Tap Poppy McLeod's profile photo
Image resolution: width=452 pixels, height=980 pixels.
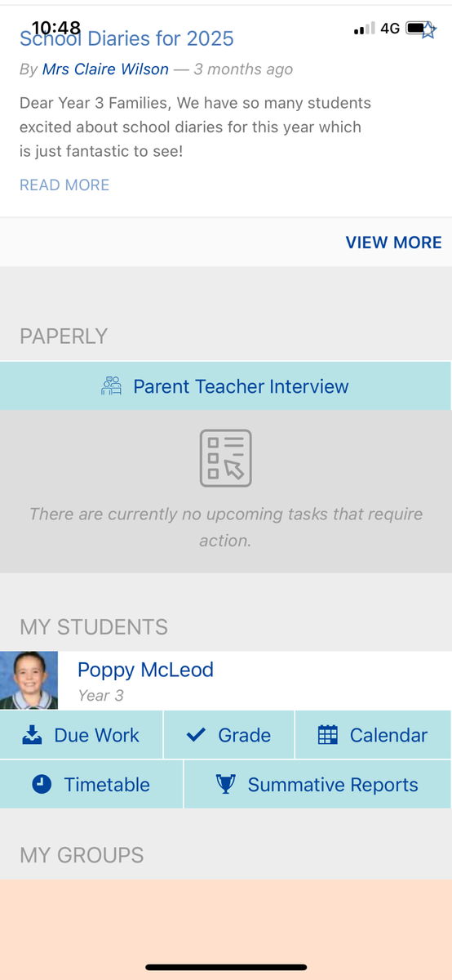29,680
